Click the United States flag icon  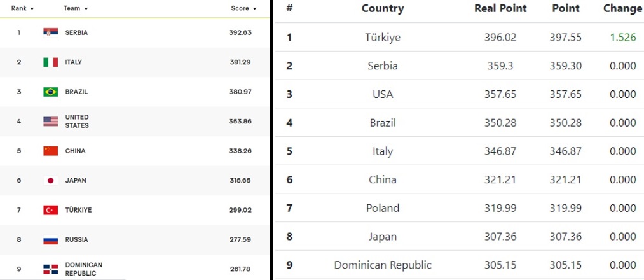tap(50, 122)
